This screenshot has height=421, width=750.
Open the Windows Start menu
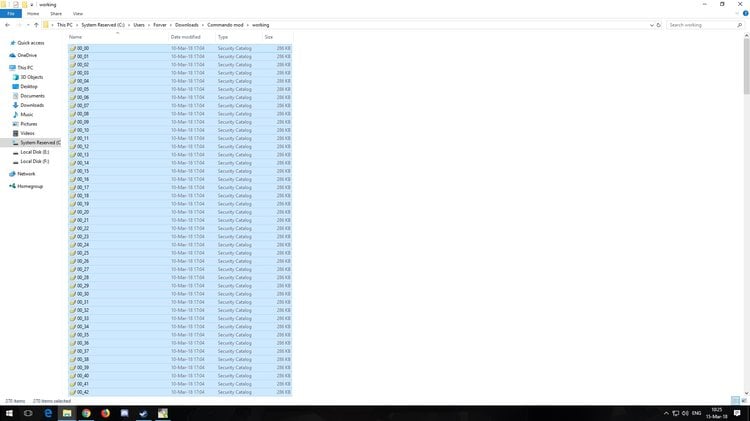coord(9,413)
